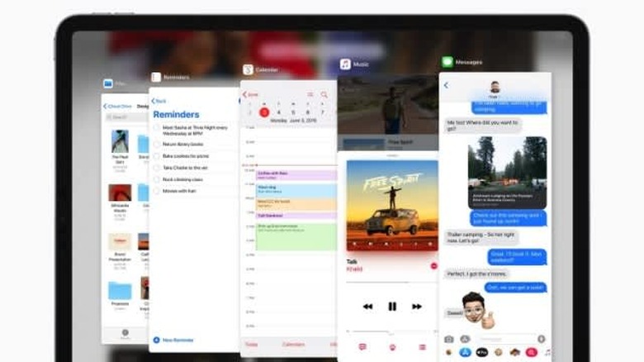Mark Bake cookies for picnic as done
This screenshot has width=644, height=362.
[157, 155]
